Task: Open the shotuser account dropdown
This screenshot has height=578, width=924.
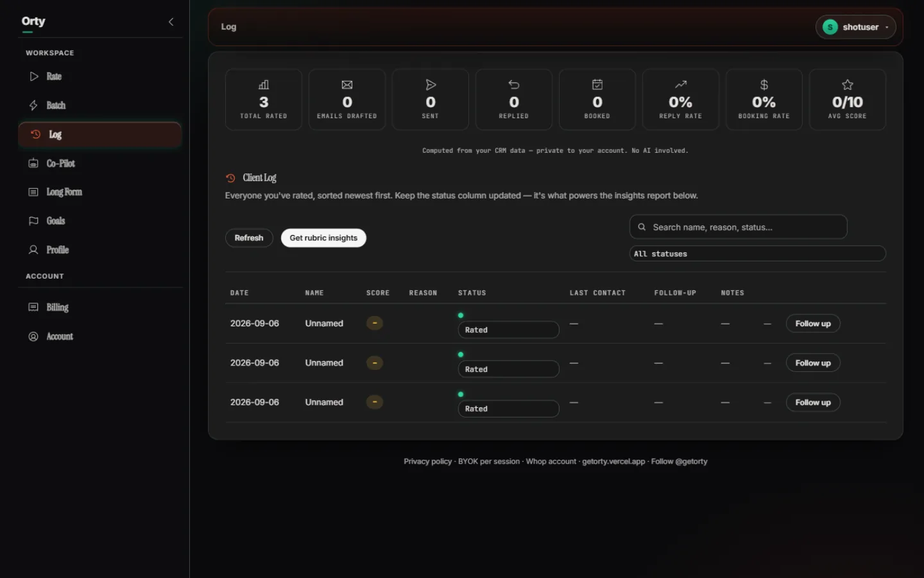Action: (x=855, y=27)
